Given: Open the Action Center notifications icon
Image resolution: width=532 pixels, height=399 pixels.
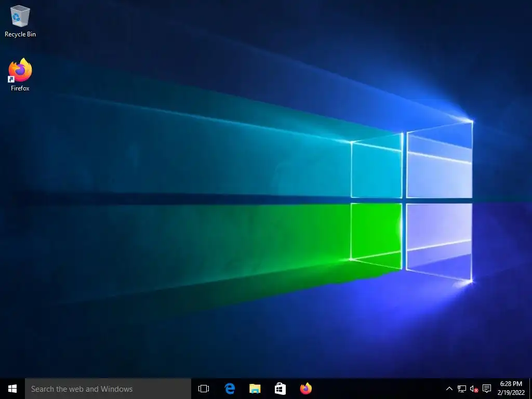Looking at the screenshot, I should [487, 389].
